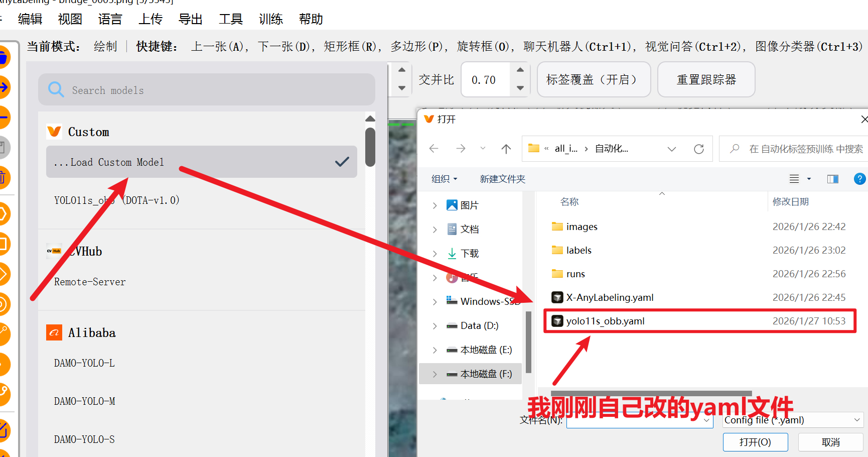The width and height of the screenshot is (868, 457).
Task: Choose YOLO11s_obb (DOTA-v1.0) model
Action: point(116,200)
